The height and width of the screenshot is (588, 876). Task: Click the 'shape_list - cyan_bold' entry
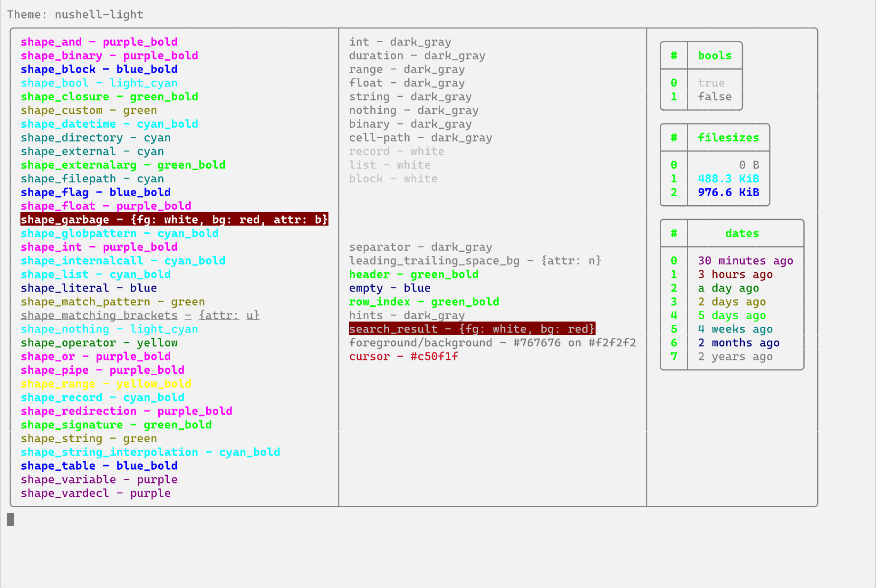96,275
